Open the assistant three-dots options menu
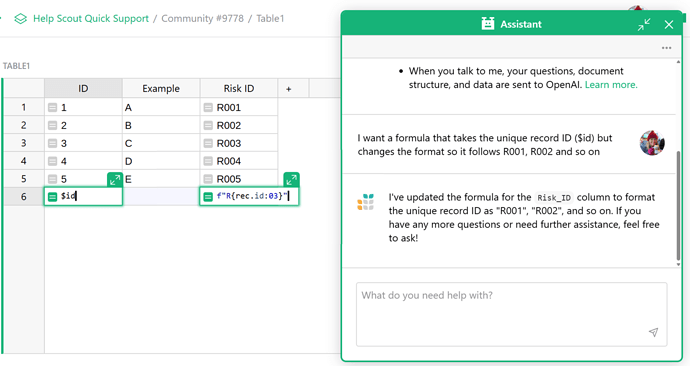 point(666,48)
